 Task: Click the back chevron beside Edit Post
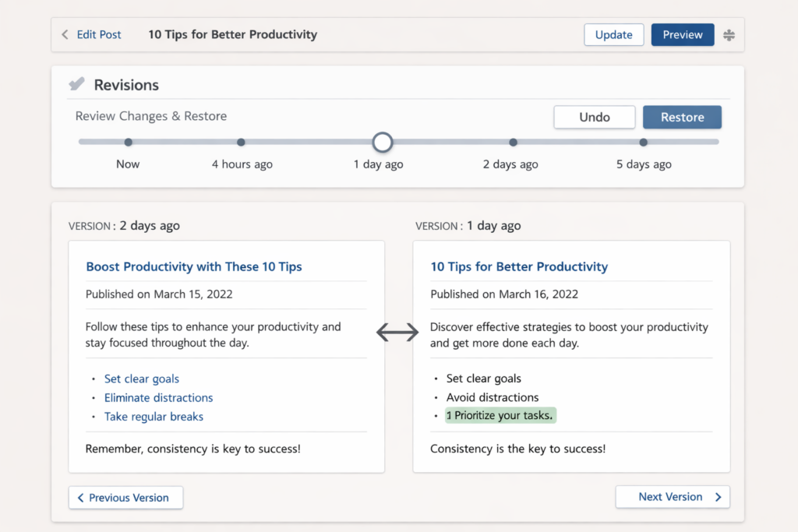(x=65, y=34)
